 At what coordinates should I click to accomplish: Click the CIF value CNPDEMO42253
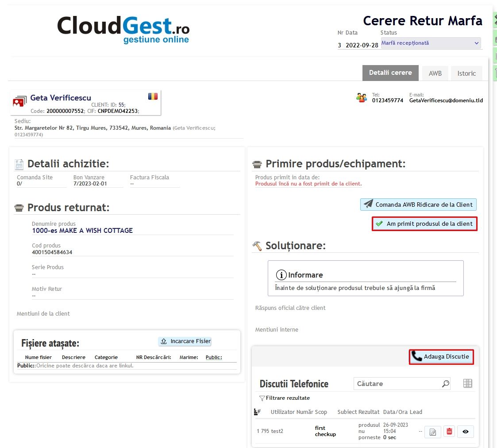click(118, 111)
